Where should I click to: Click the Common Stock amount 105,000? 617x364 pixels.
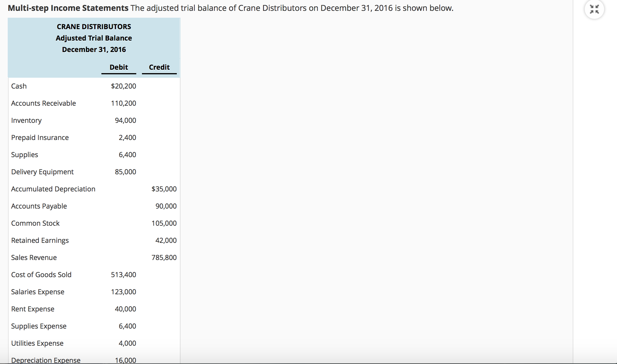164,223
